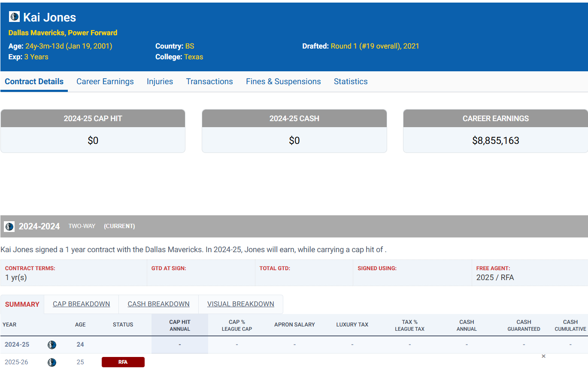
Task: Click the Cash Guaranteed column header
Action: [x=524, y=325]
